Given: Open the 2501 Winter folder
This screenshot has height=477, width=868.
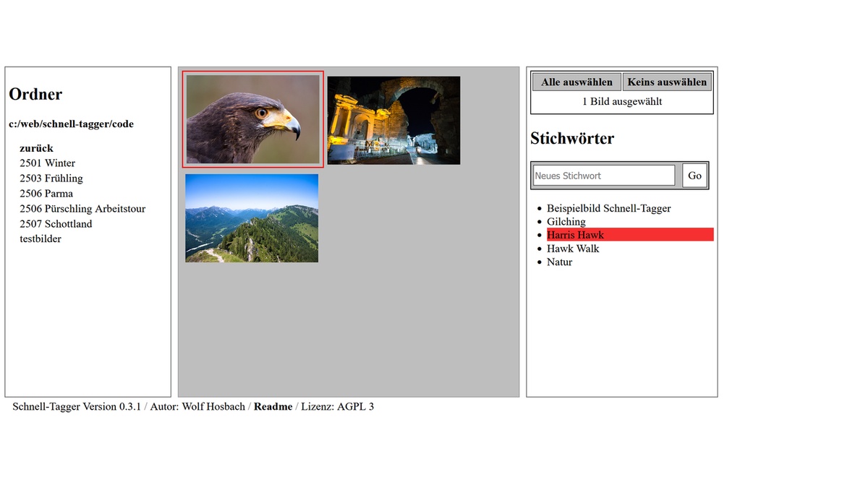Looking at the screenshot, I should 47,163.
